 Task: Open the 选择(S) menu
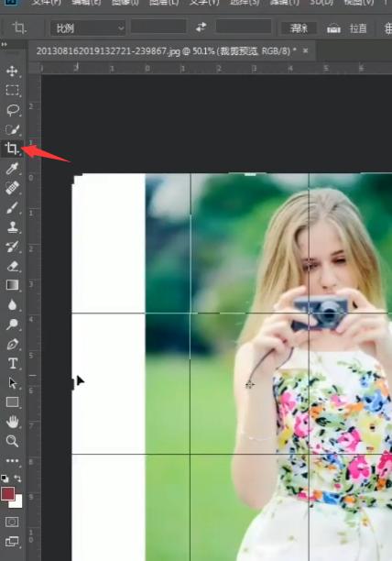click(244, 3)
